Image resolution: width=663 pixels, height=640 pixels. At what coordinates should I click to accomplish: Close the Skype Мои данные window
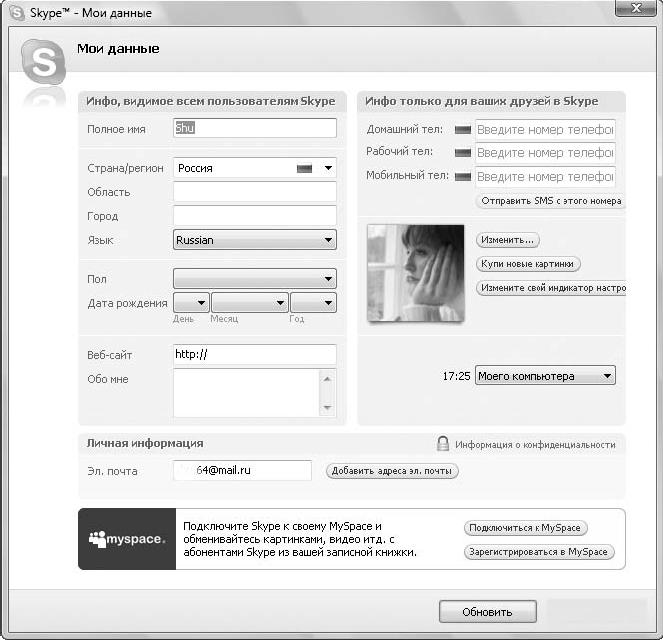click(x=634, y=11)
